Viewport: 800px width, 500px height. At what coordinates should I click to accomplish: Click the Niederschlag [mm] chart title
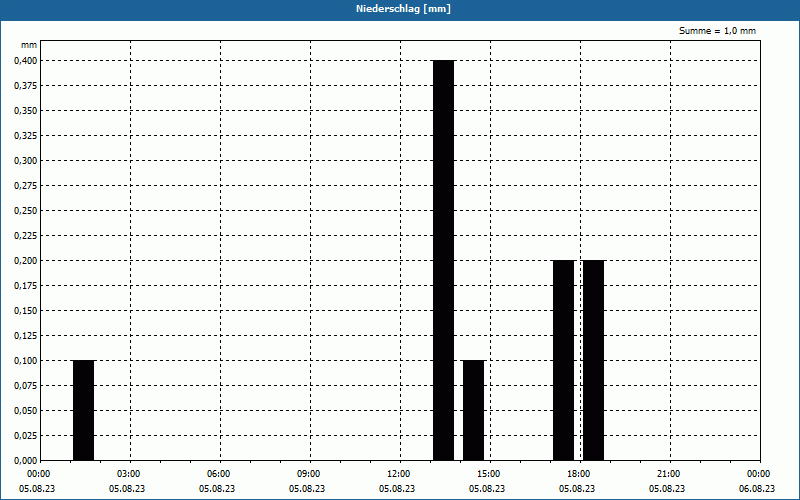click(403, 9)
